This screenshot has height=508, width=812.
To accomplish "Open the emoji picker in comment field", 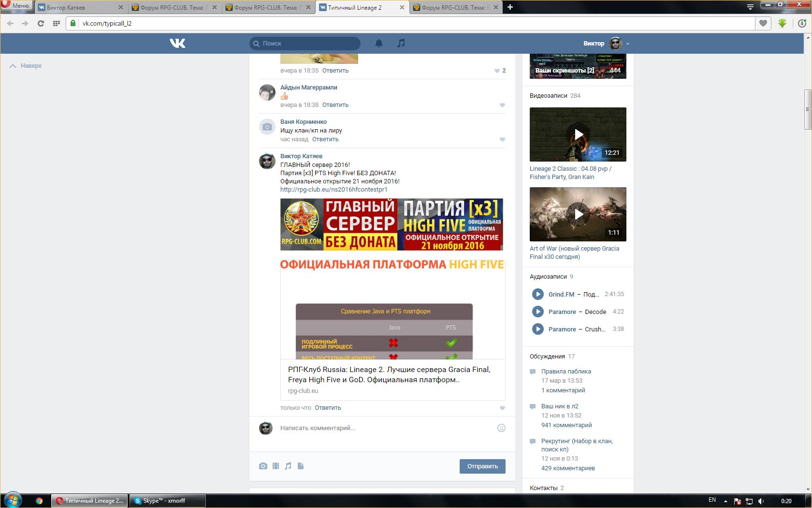I will [501, 428].
